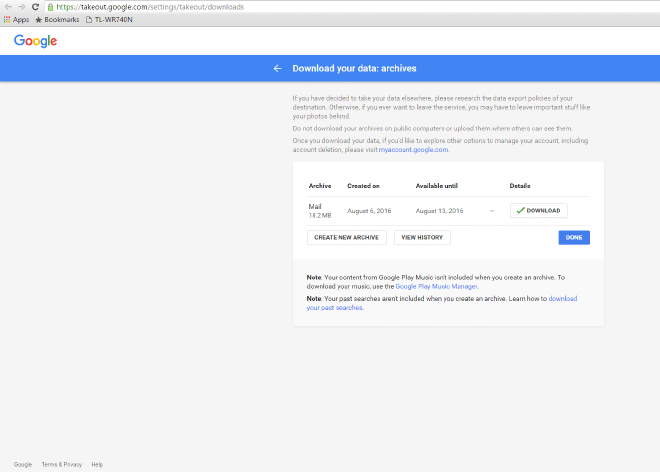The image size is (660, 472).
Task: Click the browser back arrow
Action: pos(8,6)
